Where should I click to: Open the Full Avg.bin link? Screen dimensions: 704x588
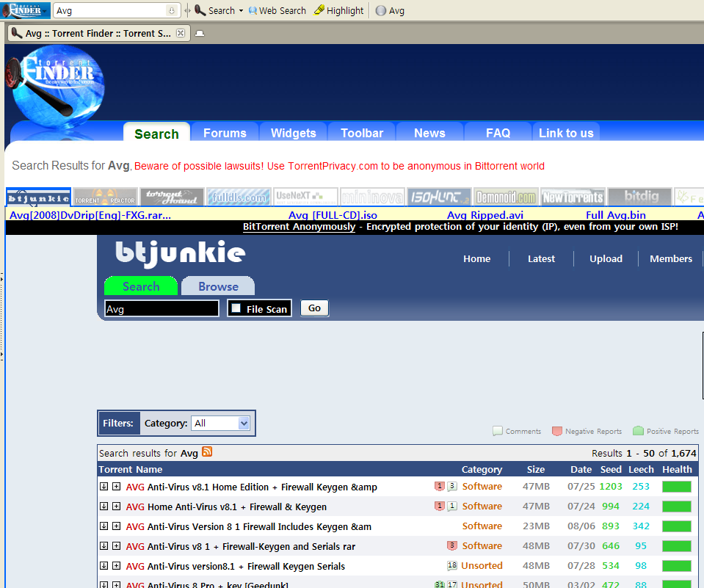[x=616, y=215]
